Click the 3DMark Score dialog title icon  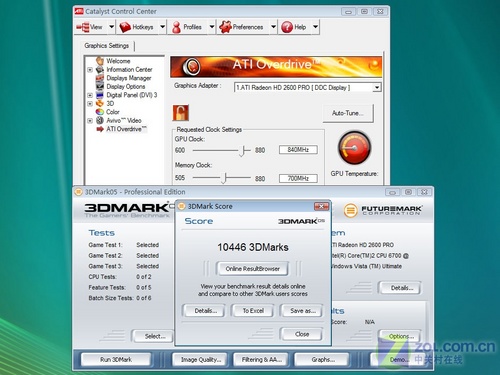(181, 206)
